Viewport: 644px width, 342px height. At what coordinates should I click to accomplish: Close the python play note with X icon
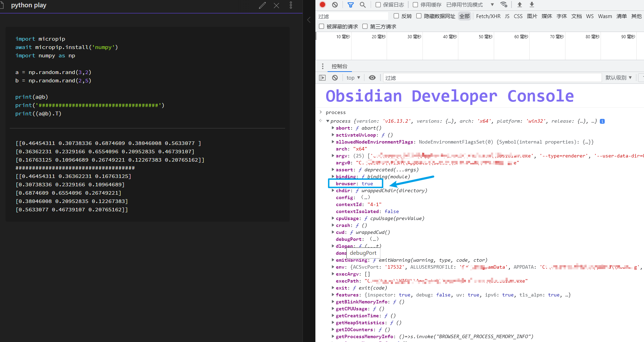pyautogui.click(x=276, y=5)
